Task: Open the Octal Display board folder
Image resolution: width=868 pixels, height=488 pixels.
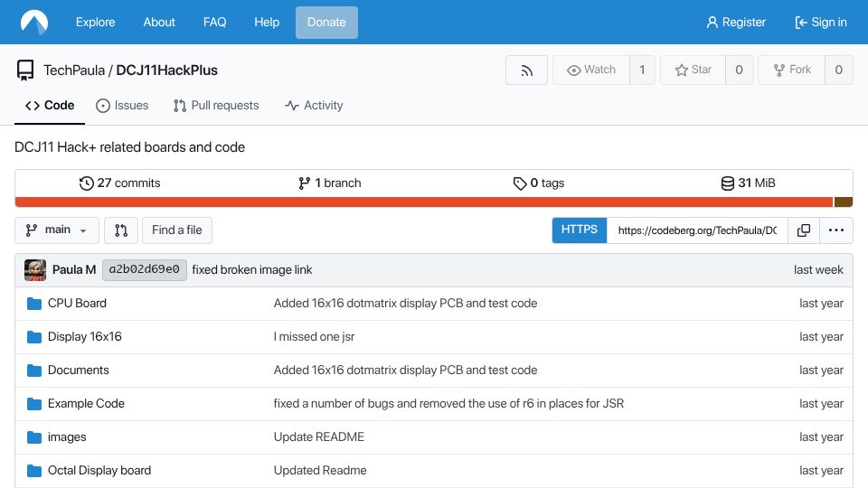Action: (x=99, y=470)
